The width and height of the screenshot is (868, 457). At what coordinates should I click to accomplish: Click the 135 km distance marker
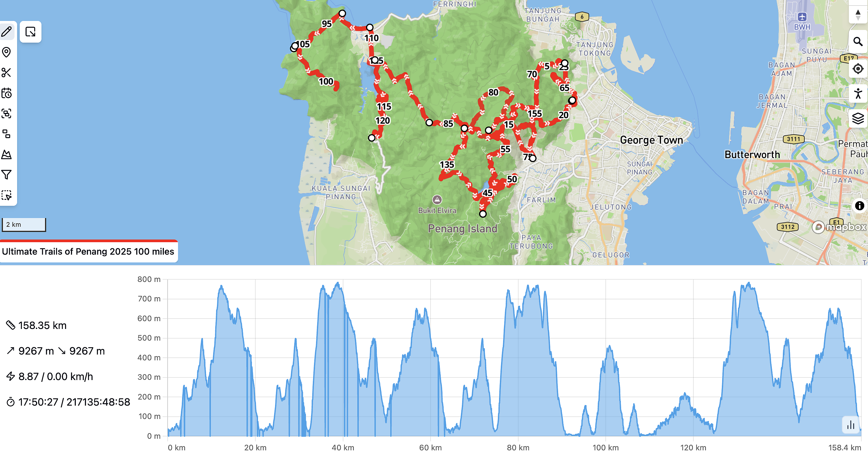[x=447, y=165]
